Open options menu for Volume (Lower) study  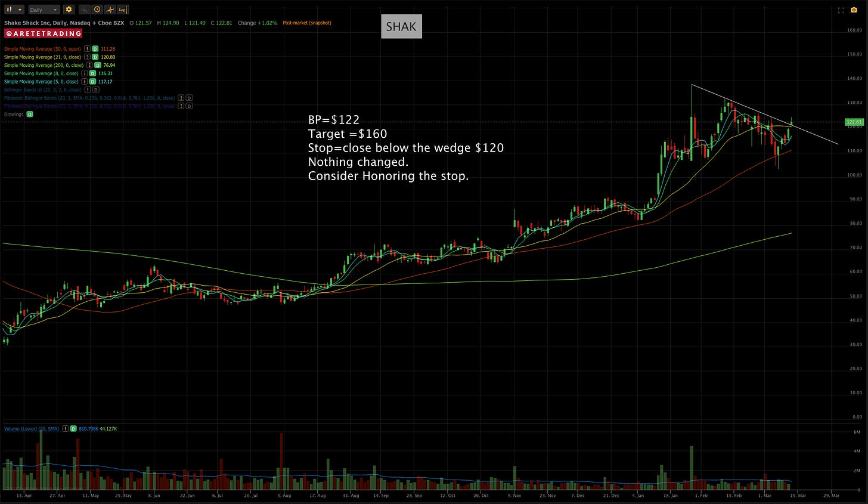click(x=66, y=428)
